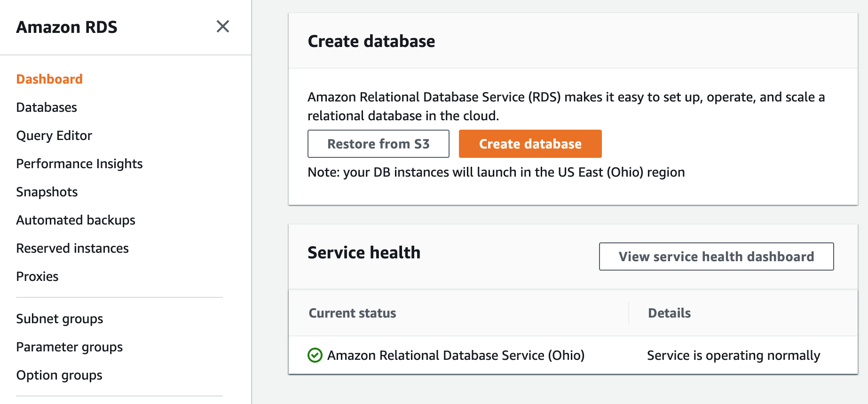Select Performance Insights from the sidebar

[79, 163]
